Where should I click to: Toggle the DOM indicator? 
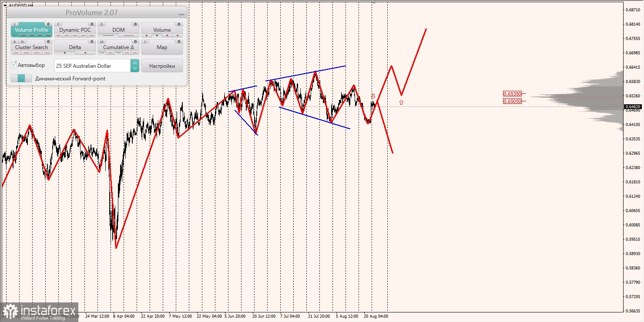point(118,30)
